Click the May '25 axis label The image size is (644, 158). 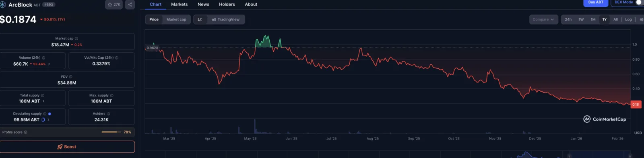click(x=250, y=139)
